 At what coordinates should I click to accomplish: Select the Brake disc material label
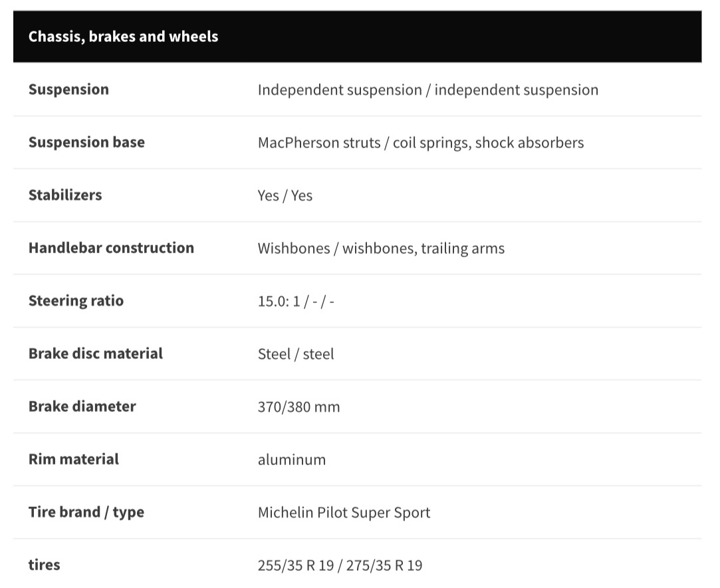click(95, 353)
